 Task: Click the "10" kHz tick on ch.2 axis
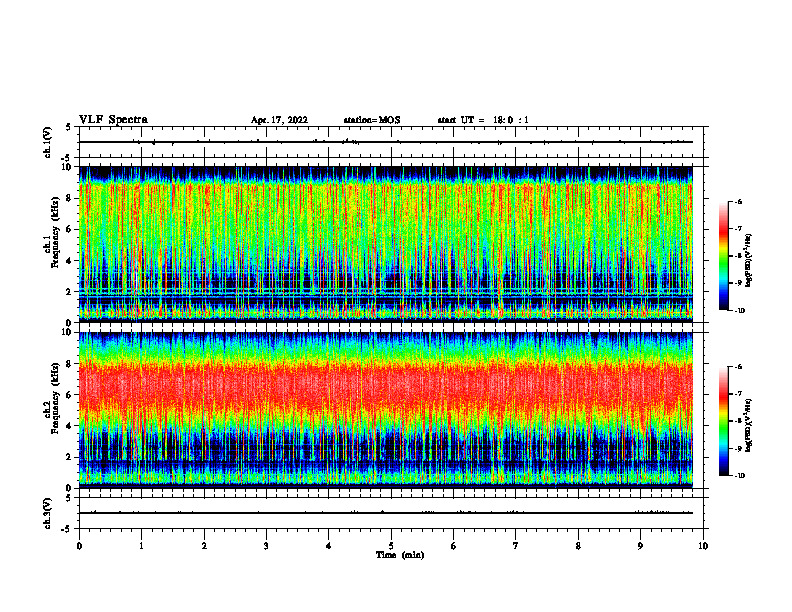click(68, 332)
